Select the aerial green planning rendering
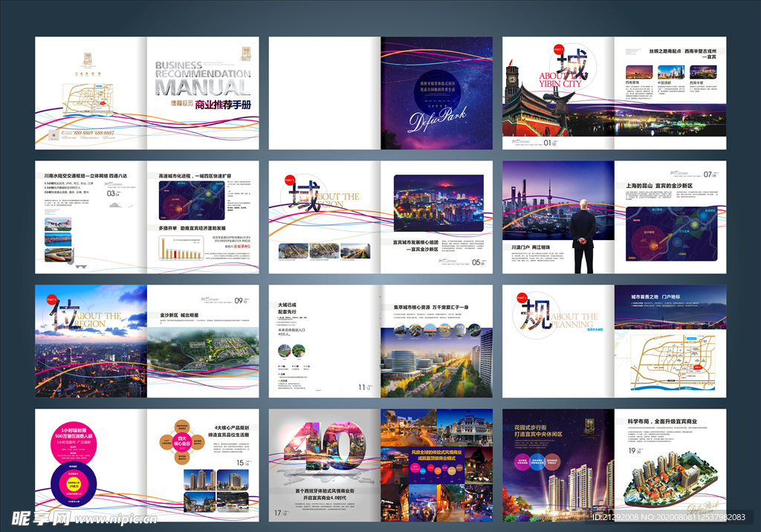 click(x=203, y=351)
